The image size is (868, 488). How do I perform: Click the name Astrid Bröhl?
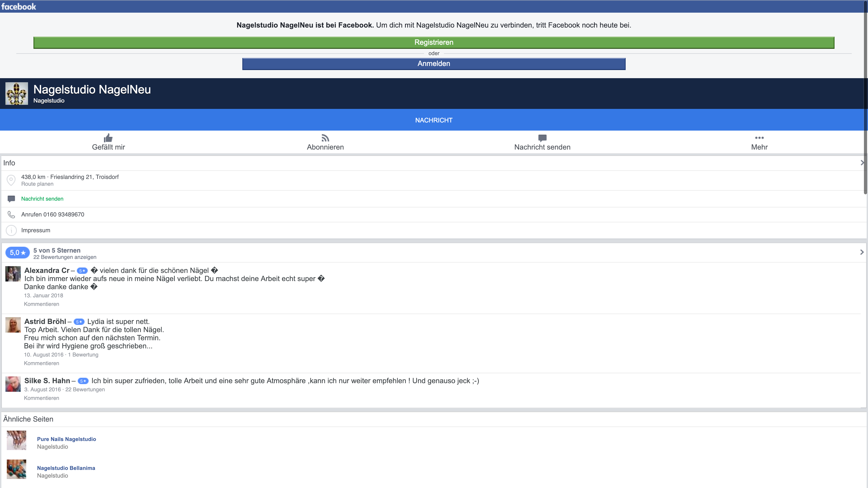45,322
